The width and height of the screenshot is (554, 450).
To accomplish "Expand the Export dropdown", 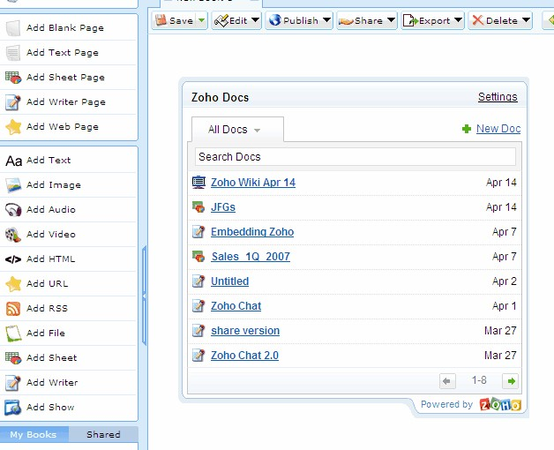I will tap(458, 20).
